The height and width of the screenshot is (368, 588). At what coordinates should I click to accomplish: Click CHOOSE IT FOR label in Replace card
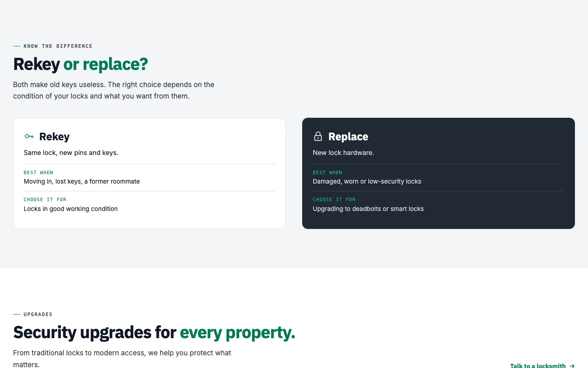pyautogui.click(x=334, y=200)
